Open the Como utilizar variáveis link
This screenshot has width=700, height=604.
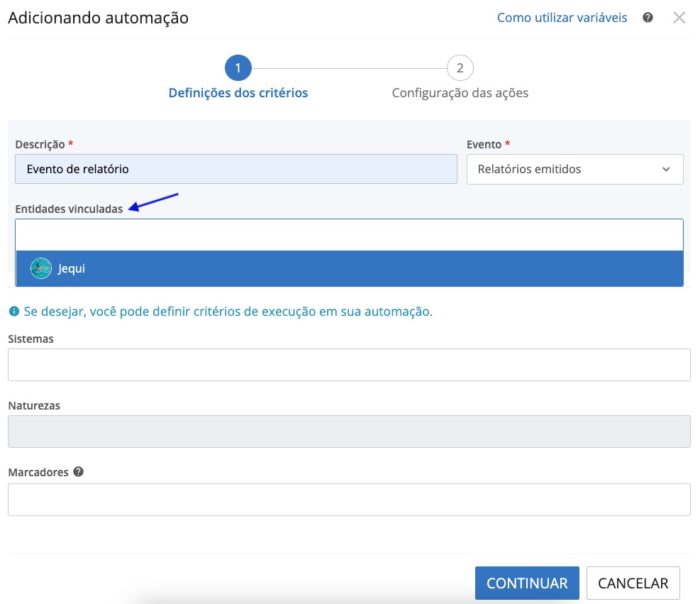point(562,17)
